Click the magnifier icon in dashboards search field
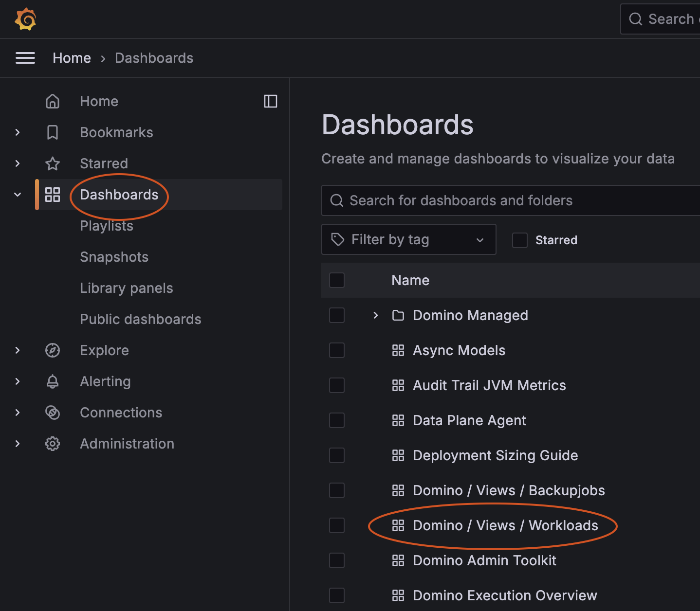This screenshot has width=700, height=611. 337,200
